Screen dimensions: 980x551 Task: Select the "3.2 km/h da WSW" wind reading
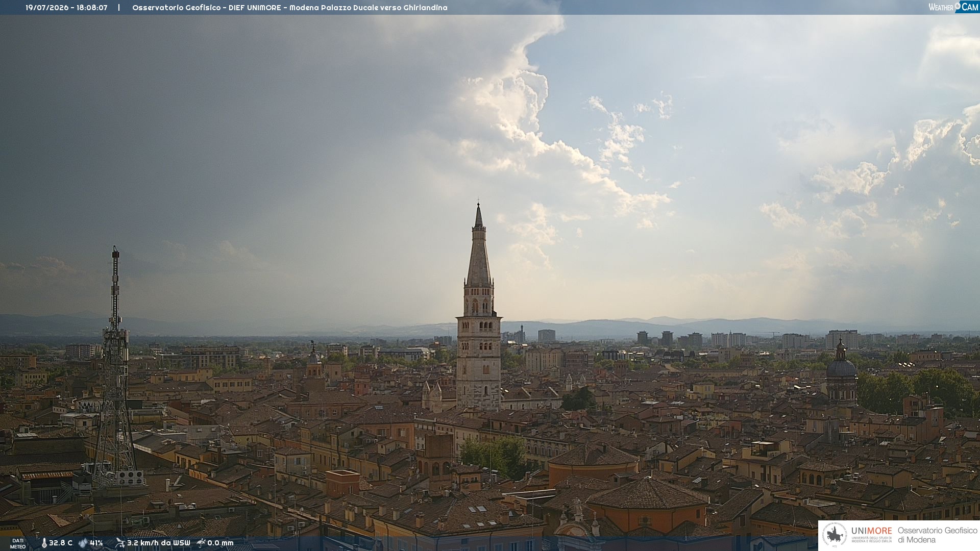(158, 543)
